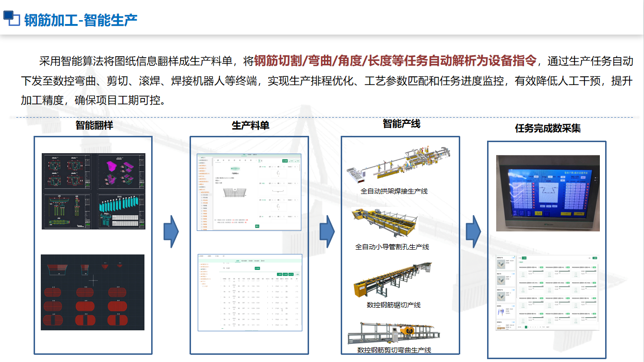Viewport: 644px width, 362px height.
Task: Open the magenta 3D model CAD panel
Action: coord(121,171)
